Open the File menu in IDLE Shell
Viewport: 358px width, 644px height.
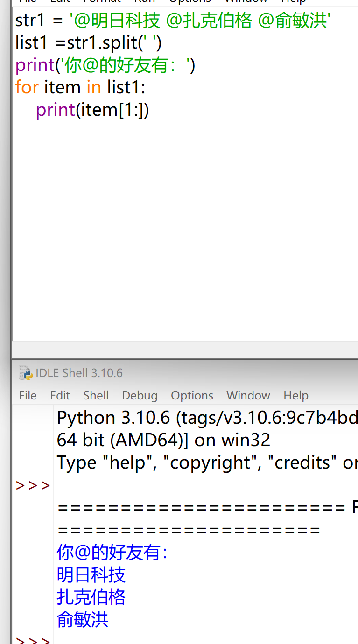tap(28, 395)
